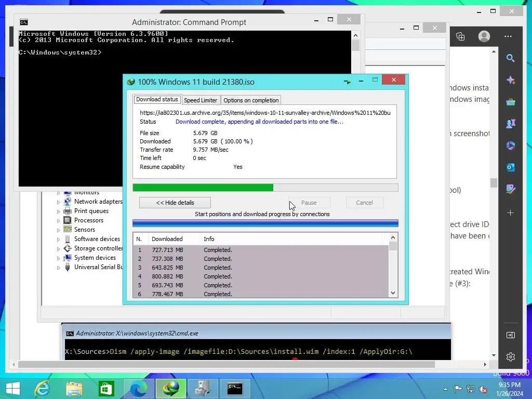Click the Software devices icon
The image size is (532, 399).
click(68, 239)
